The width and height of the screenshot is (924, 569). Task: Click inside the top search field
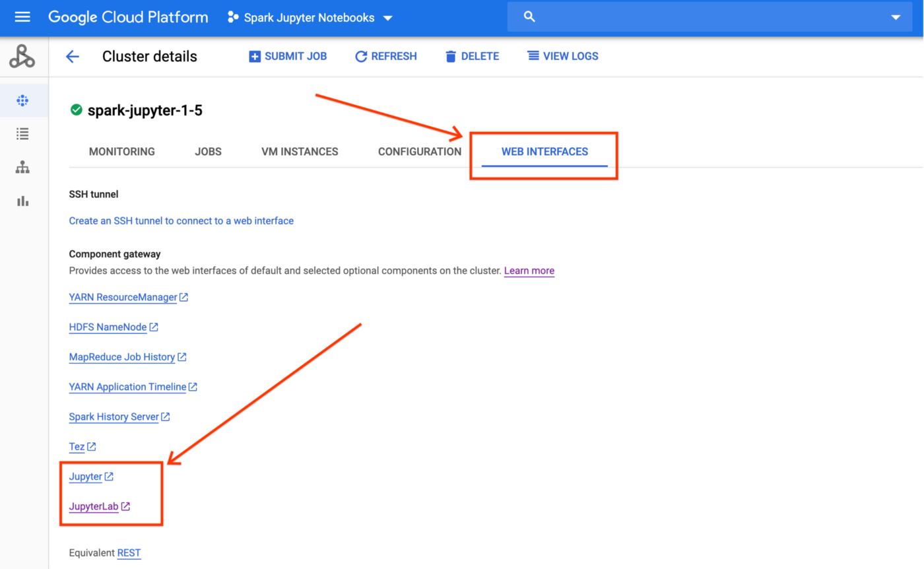pyautogui.click(x=706, y=18)
